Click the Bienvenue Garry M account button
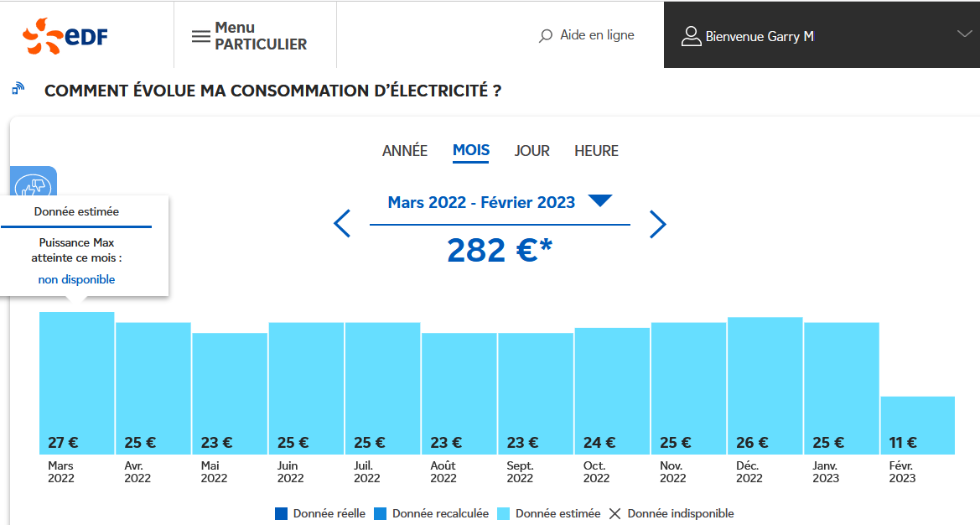Screen dimensions: 980x525 point(760,36)
